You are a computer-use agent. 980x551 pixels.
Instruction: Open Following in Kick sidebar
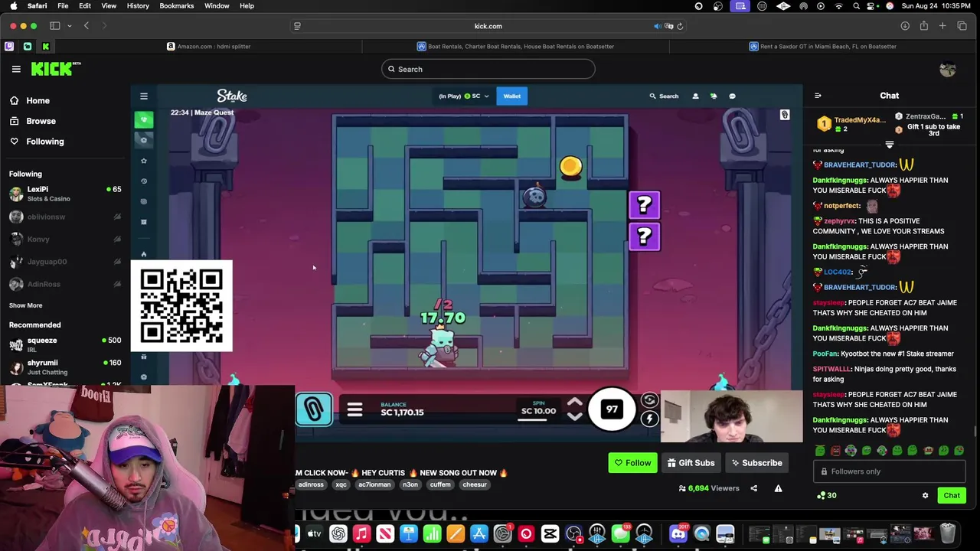tap(37, 142)
